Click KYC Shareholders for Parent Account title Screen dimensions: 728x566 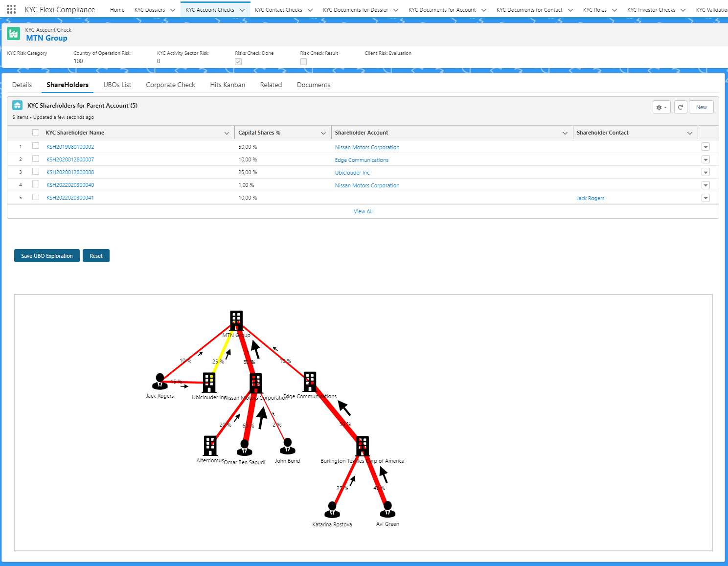(x=82, y=105)
